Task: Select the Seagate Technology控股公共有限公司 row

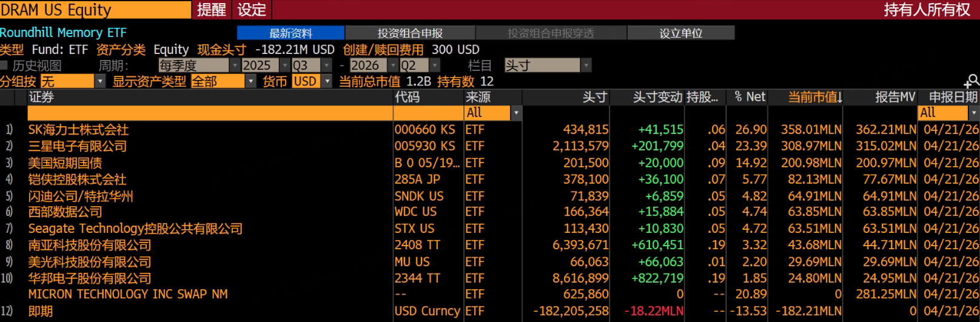Action: coord(490,229)
